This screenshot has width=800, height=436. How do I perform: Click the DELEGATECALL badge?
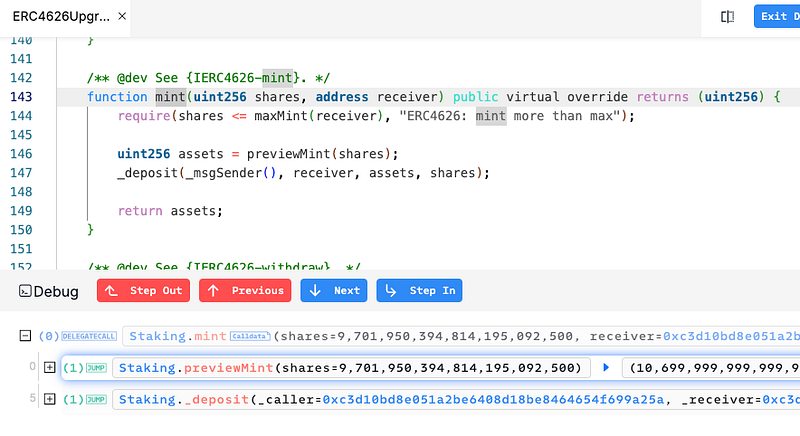89,337
